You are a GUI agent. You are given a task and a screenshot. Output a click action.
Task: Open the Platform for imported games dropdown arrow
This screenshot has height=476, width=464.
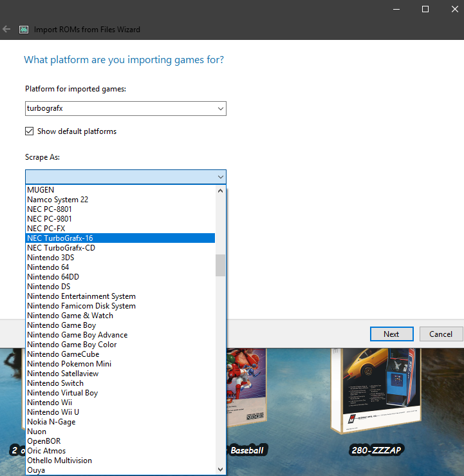coord(221,108)
